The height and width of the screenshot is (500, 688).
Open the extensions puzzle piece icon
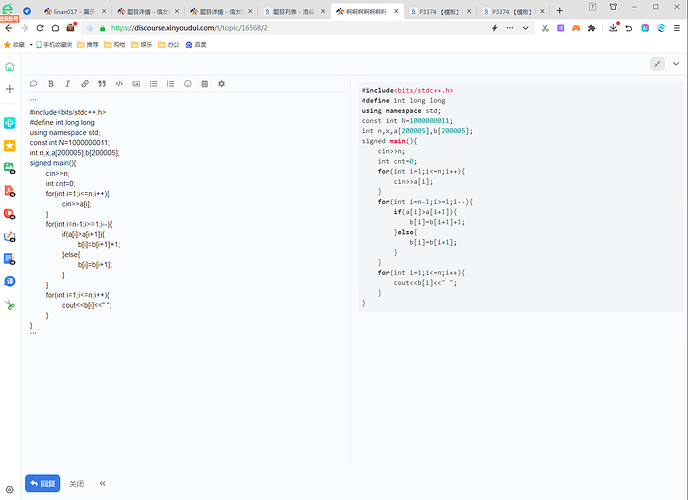coord(591,28)
